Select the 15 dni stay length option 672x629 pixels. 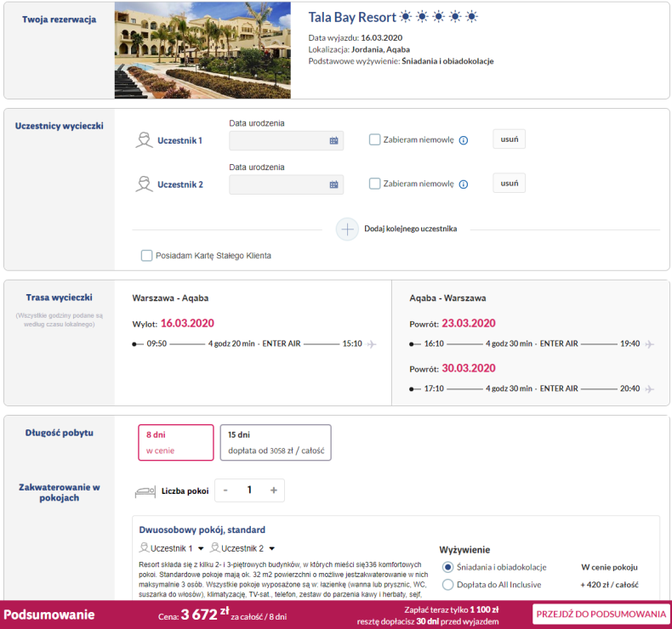[275, 442]
